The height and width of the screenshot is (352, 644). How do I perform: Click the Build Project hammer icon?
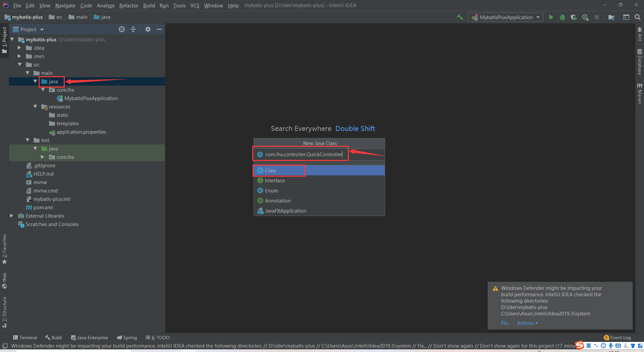(x=460, y=17)
